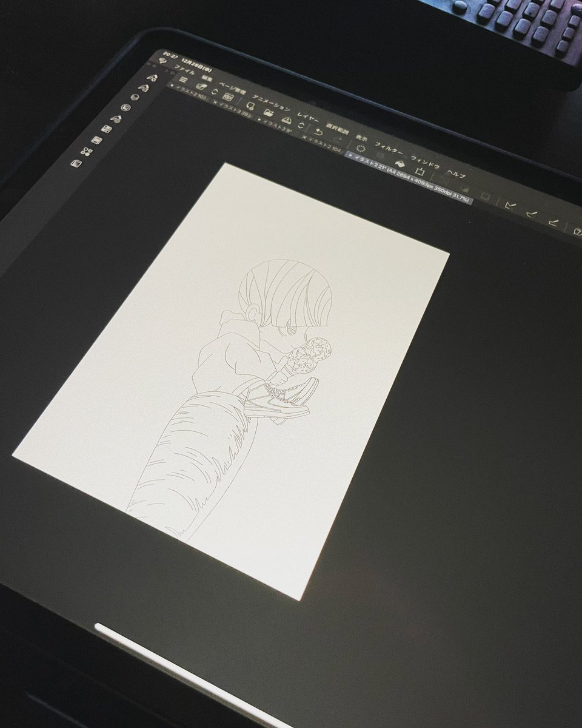Open the フィルター menu
Viewport: 582px width, 728px height.
click(389, 148)
